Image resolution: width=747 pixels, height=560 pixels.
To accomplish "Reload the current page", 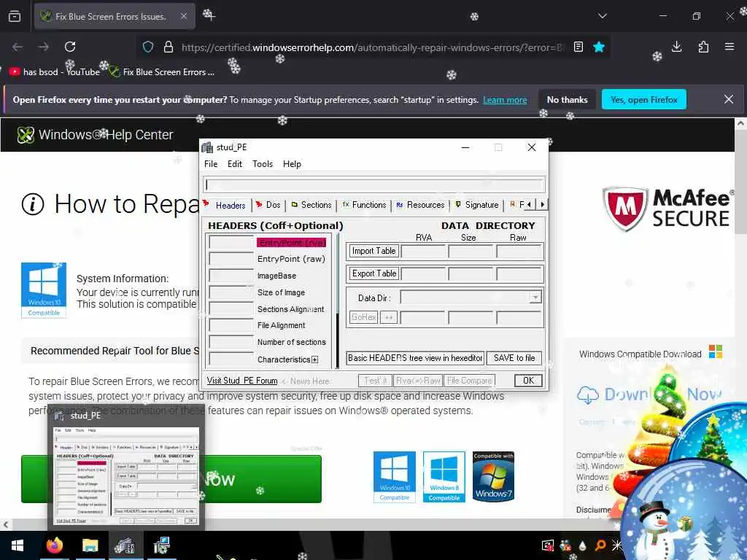I will pyautogui.click(x=70, y=47).
